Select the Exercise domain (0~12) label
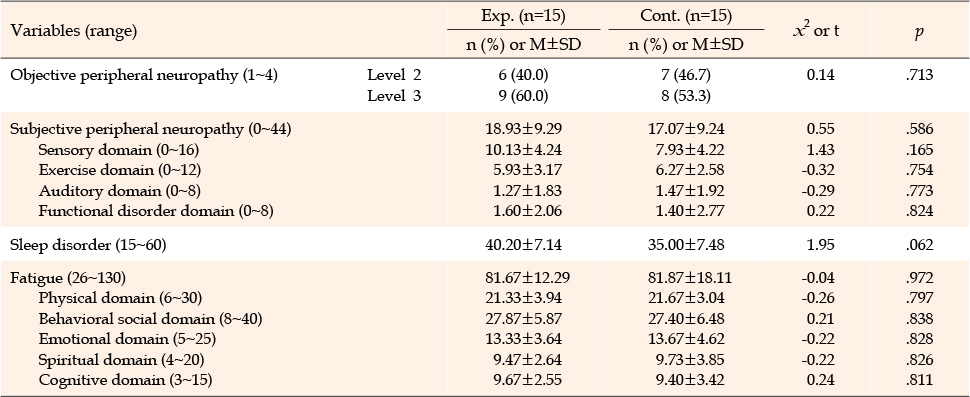970x397 pixels. (x=119, y=170)
